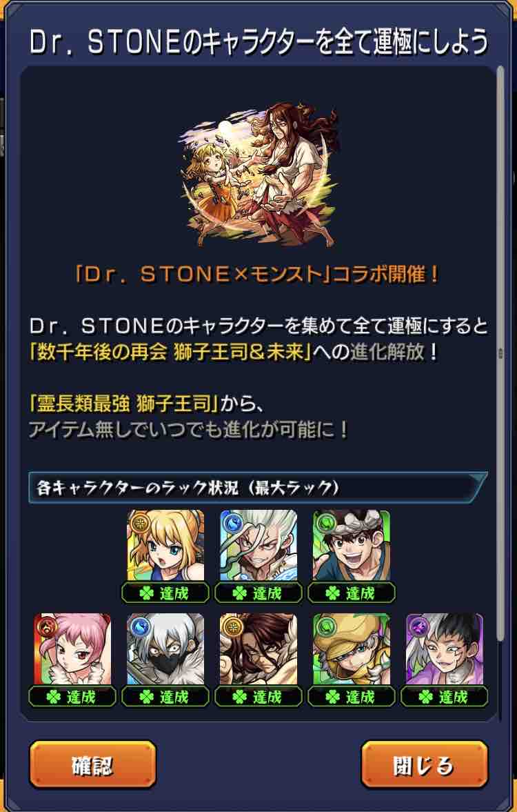The width and height of the screenshot is (517, 812).
Task: Select the Senku character icon
Action: pos(258,546)
